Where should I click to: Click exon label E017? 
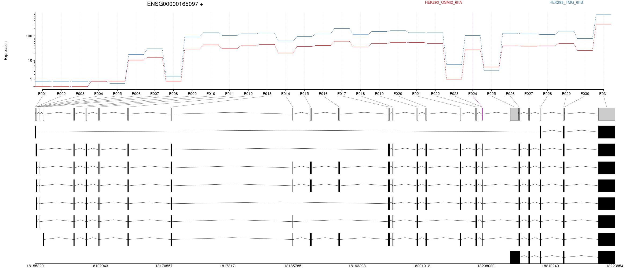click(342, 94)
